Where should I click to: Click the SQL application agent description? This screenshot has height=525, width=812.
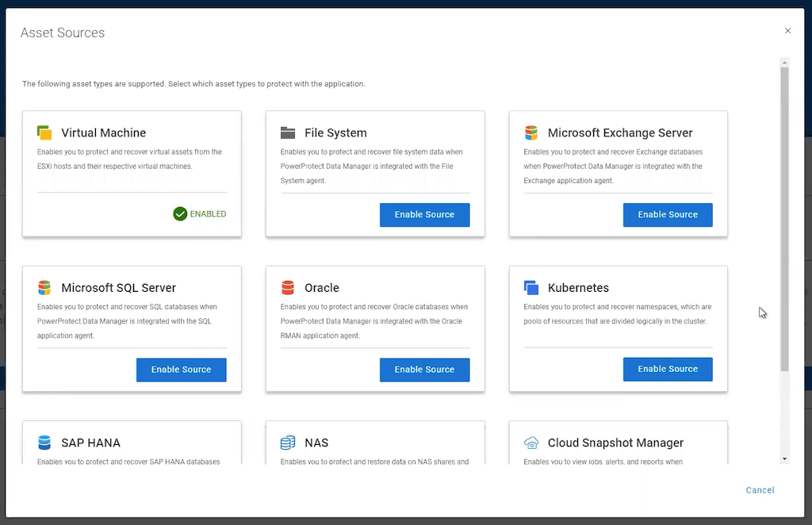click(127, 321)
